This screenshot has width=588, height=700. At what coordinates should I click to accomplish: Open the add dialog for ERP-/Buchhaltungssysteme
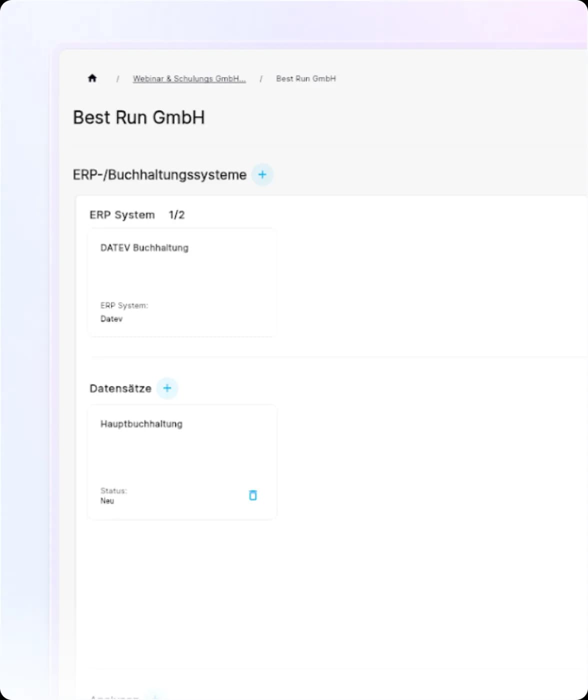[x=262, y=174]
